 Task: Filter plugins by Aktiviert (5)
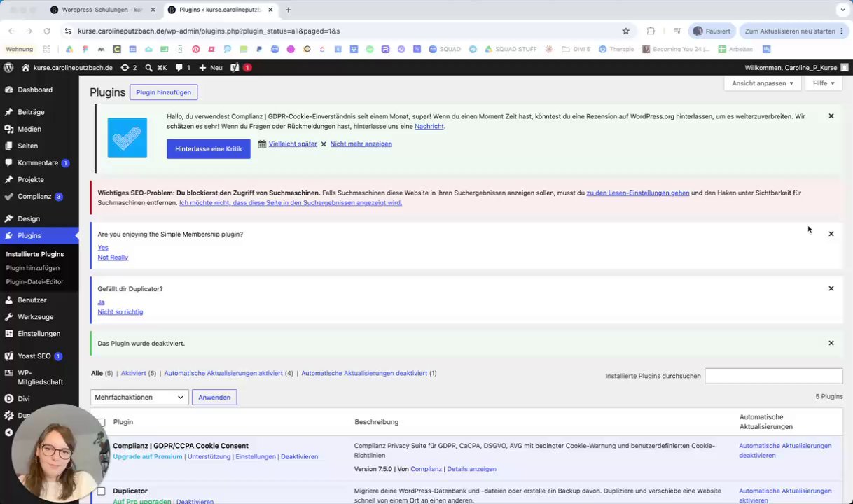coord(139,373)
